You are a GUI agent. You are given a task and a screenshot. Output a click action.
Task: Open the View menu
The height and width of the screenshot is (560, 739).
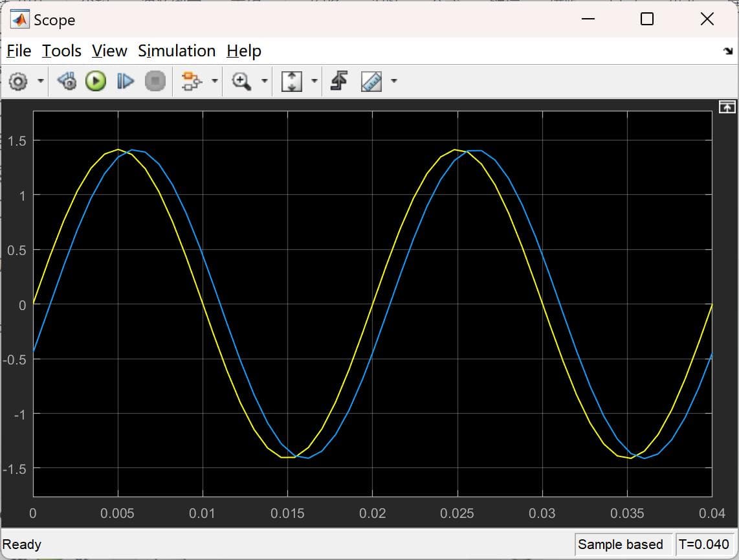(x=109, y=51)
